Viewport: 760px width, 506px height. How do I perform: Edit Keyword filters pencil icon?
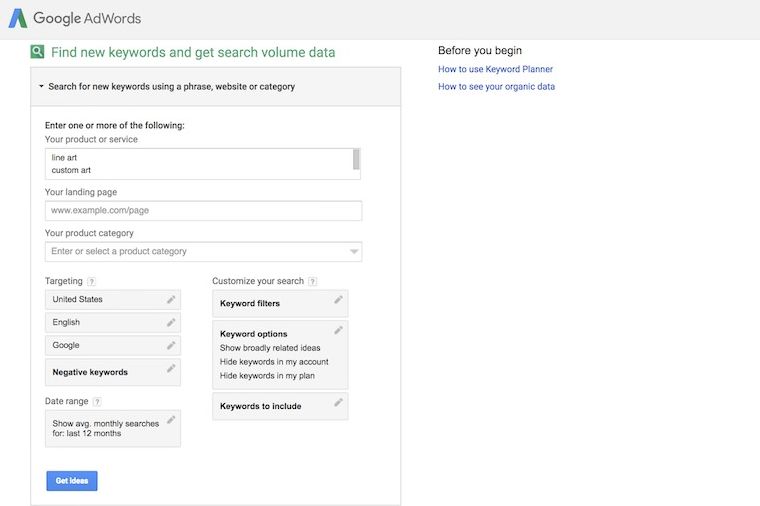point(338,300)
